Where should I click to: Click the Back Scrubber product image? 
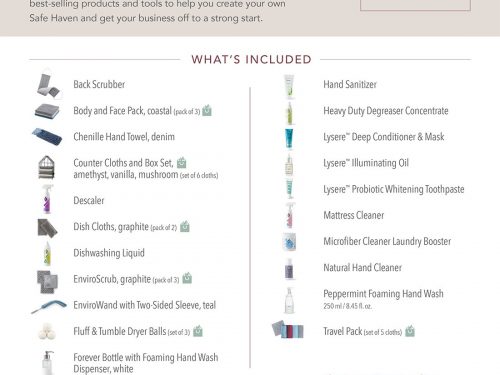pos(49,85)
